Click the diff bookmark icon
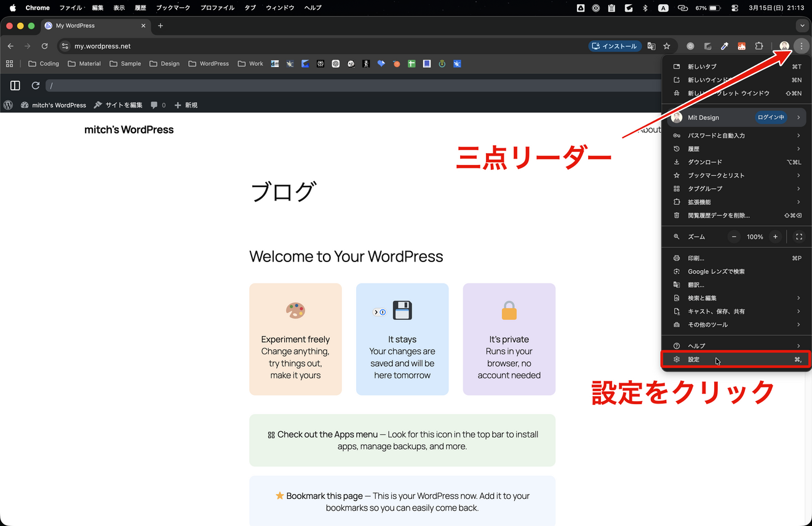Image resolution: width=812 pixels, height=526 pixels. (x=275, y=63)
